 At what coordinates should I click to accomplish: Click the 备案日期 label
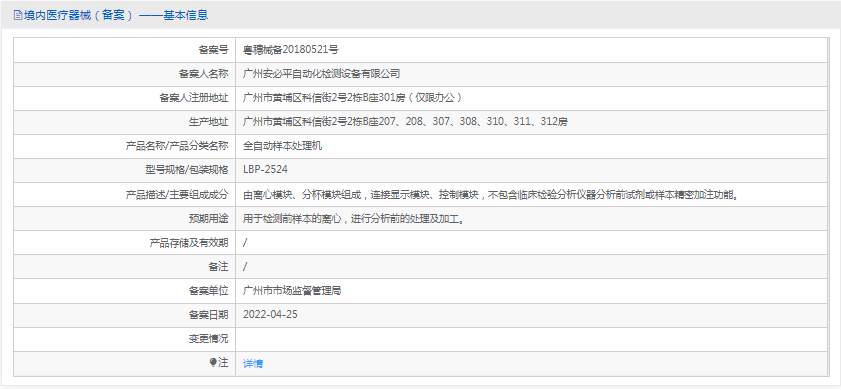pyautogui.click(x=208, y=315)
